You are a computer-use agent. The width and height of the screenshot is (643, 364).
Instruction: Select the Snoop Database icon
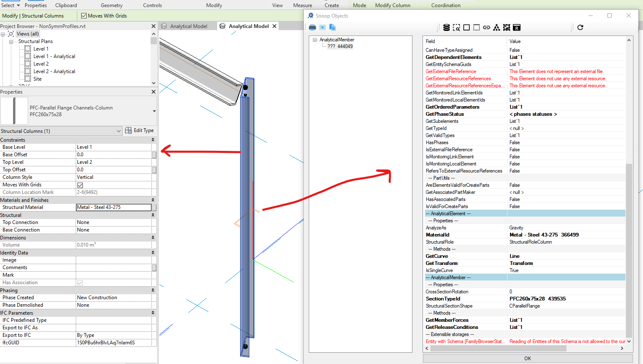(446, 27)
